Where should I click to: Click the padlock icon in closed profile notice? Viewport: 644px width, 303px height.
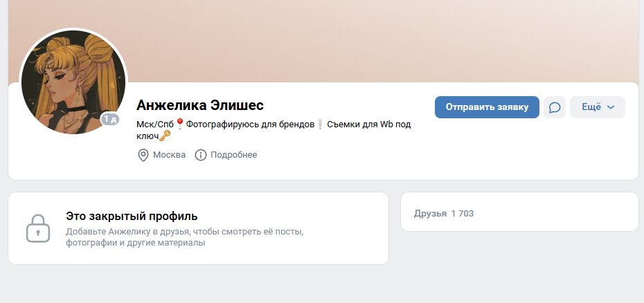click(x=37, y=228)
